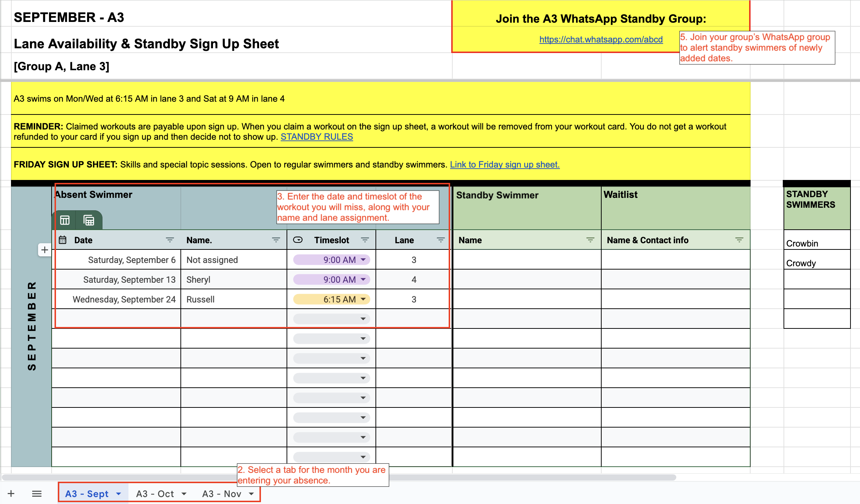Click the table options icon beside table view
The width and height of the screenshot is (860, 504).
click(89, 220)
